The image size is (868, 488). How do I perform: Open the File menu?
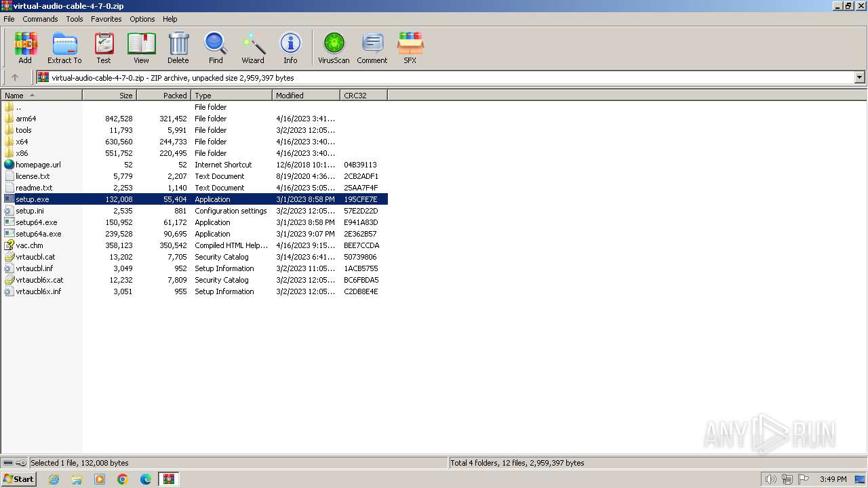click(x=9, y=19)
